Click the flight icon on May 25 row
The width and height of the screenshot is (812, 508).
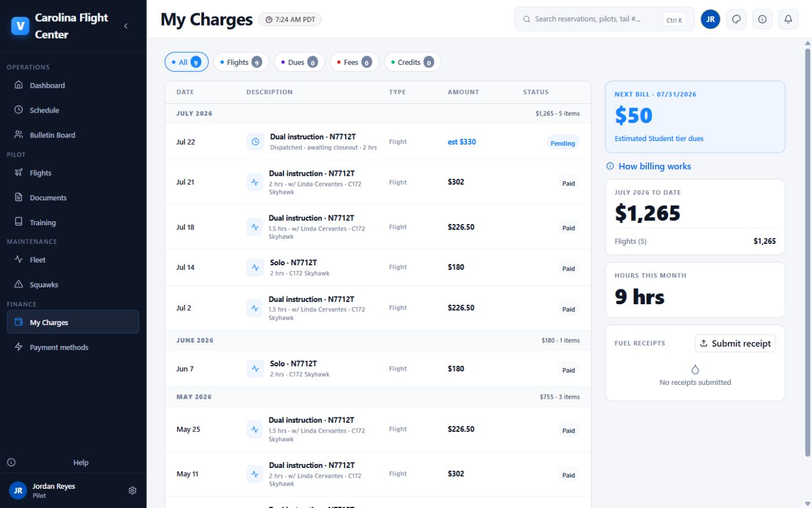point(255,430)
